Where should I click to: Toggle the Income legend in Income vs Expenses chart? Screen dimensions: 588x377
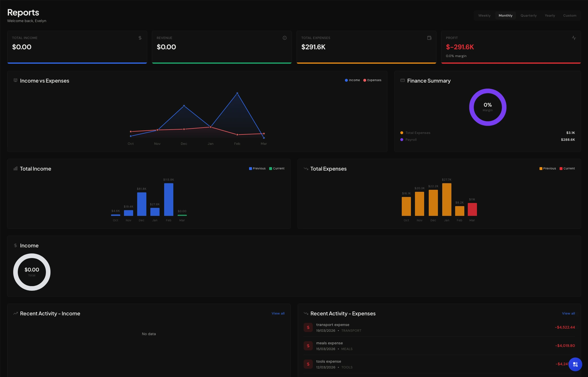click(x=352, y=80)
